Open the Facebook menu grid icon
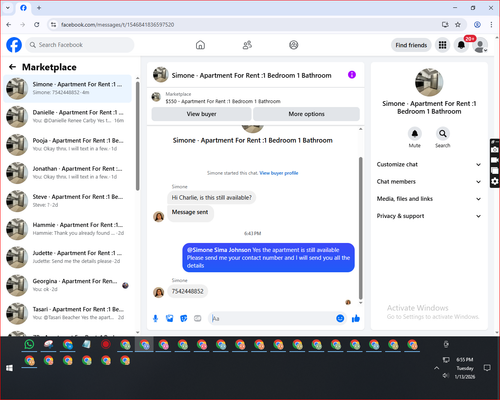The height and width of the screenshot is (400, 500). 442,45
